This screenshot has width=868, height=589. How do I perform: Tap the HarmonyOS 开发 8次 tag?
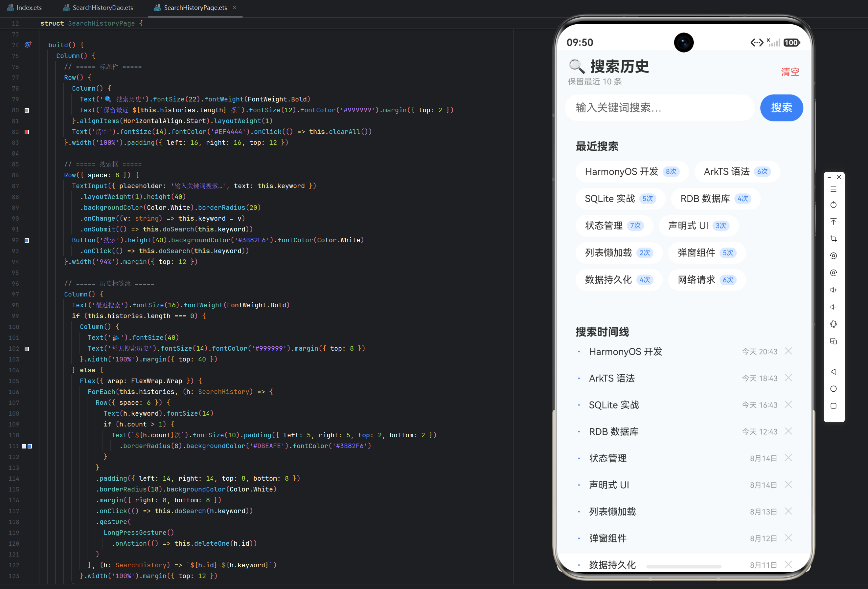632,172
